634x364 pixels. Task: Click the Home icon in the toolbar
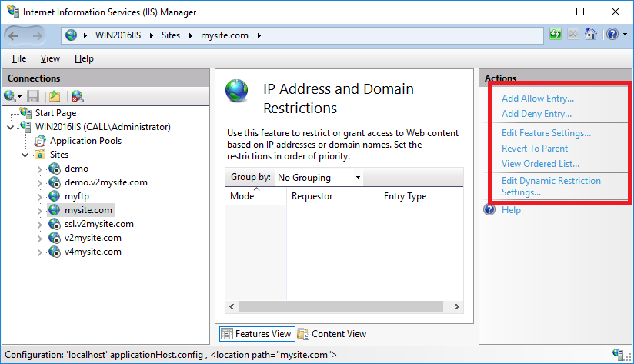click(590, 35)
